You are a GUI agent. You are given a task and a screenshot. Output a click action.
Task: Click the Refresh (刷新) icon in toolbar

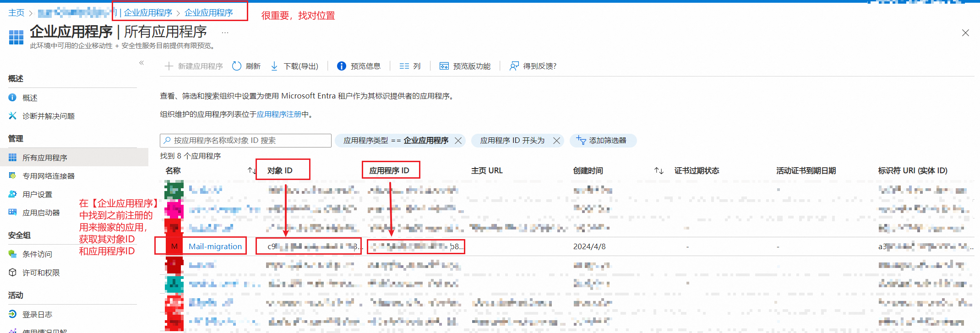click(237, 66)
